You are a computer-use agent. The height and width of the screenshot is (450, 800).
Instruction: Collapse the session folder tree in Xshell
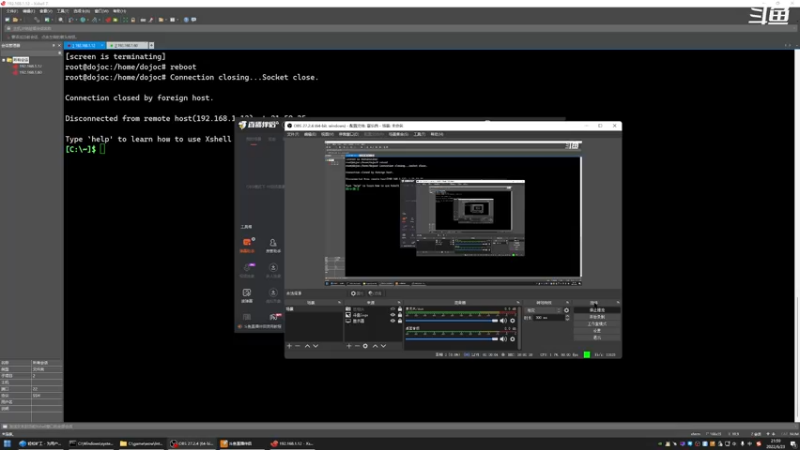click(4, 60)
